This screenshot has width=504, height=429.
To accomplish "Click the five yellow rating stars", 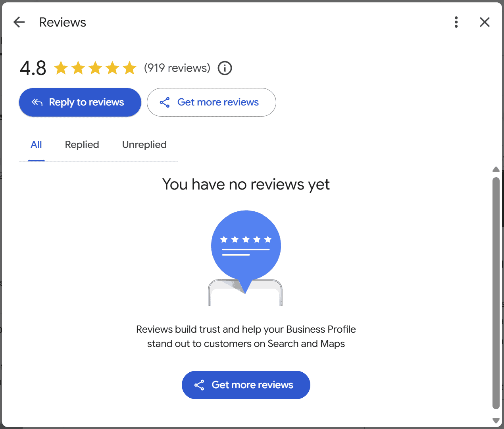I will click(95, 68).
